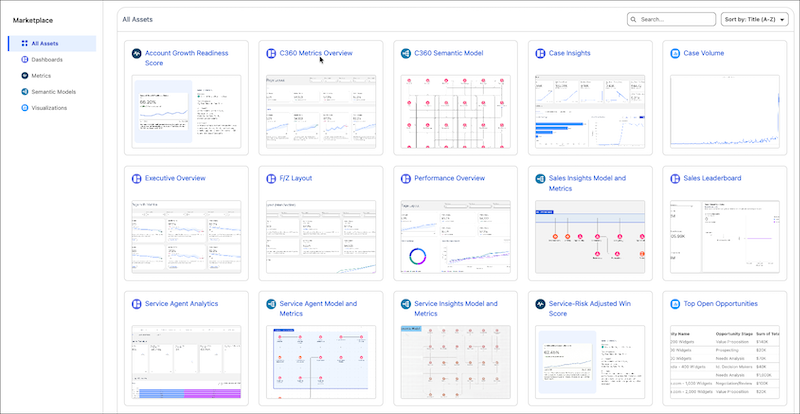
Task: Go to Semantic Models in the sidebar
Action: coord(54,92)
